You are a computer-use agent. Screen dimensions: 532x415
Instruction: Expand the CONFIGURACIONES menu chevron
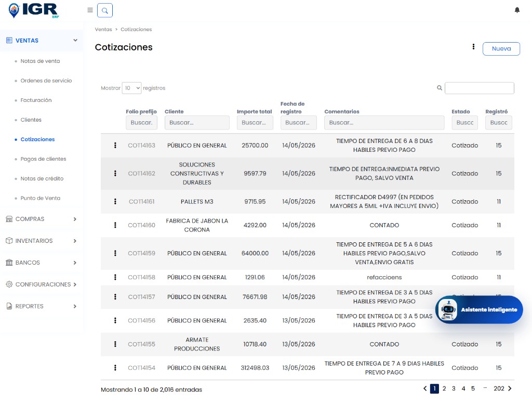coord(75,284)
